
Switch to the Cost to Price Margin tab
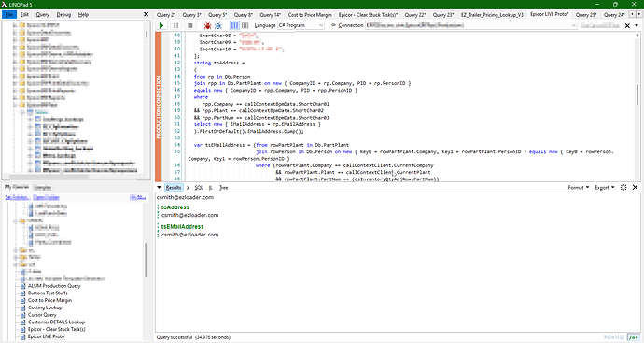click(310, 15)
